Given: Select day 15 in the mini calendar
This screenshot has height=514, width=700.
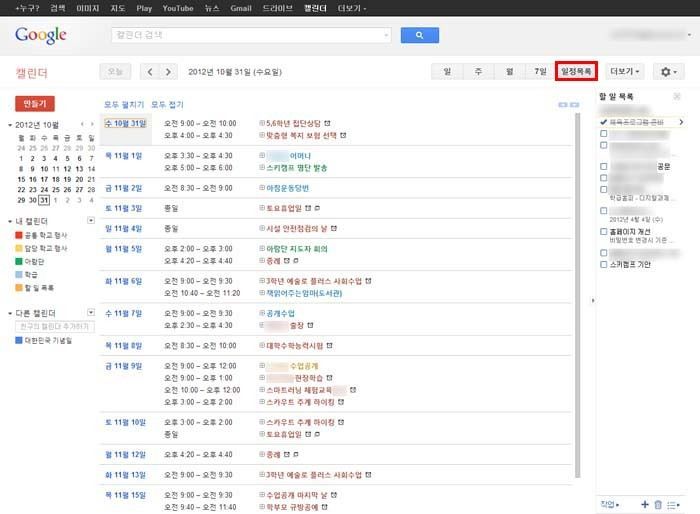Looking at the screenshot, I should (21, 179).
